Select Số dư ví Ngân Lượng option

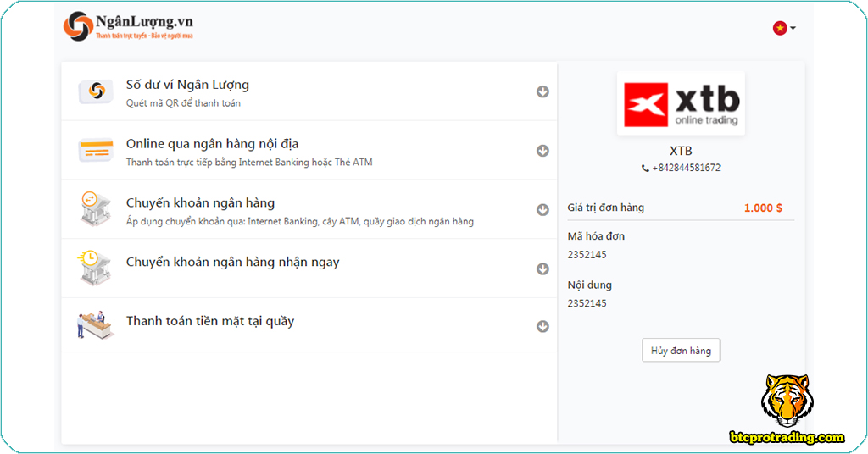(x=187, y=85)
